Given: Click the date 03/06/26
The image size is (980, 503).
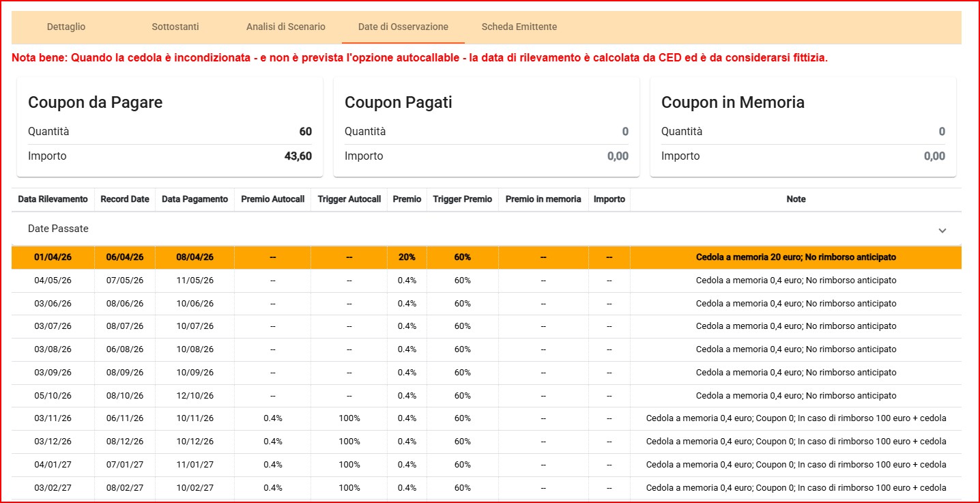Looking at the screenshot, I should coord(53,304).
